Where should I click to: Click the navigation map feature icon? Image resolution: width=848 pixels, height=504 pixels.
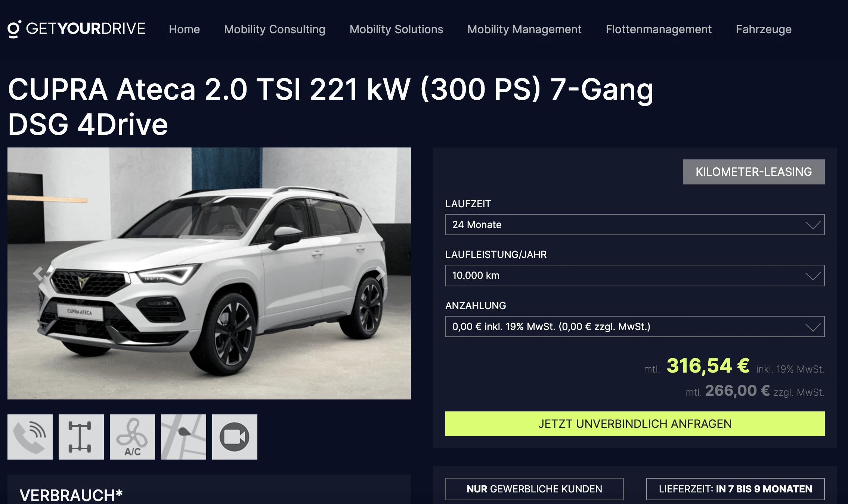coord(183,437)
